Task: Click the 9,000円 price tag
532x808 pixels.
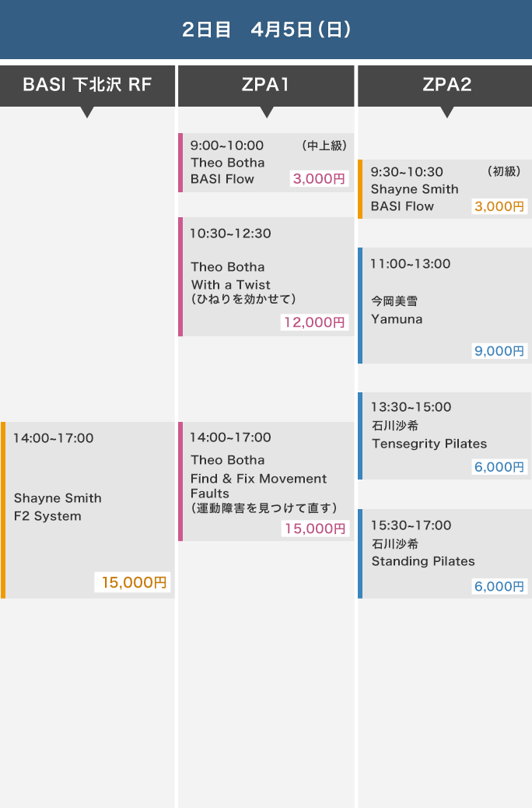Action: click(x=499, y=351)
